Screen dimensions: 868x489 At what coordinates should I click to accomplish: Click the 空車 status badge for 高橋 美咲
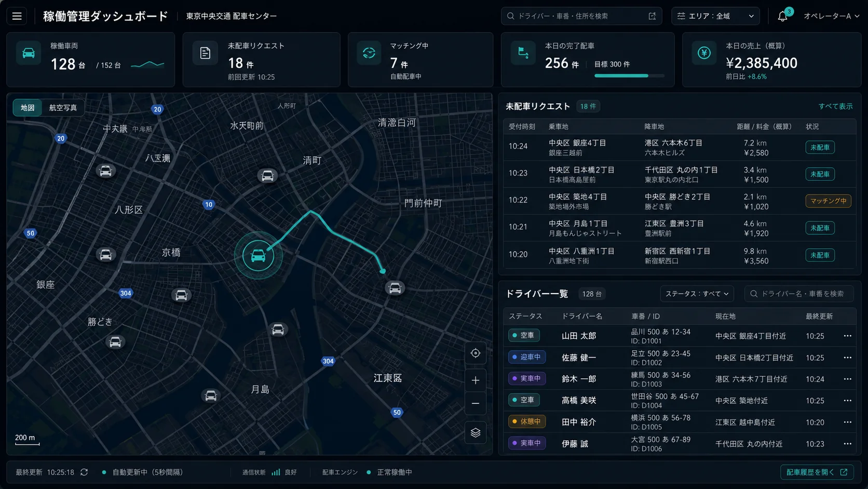coord(524,400)
